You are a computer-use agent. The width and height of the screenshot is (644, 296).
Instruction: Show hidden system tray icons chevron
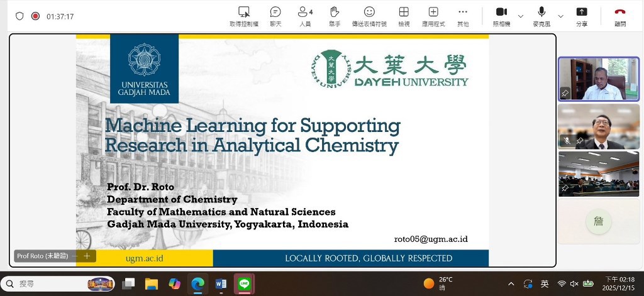[511, 284]
